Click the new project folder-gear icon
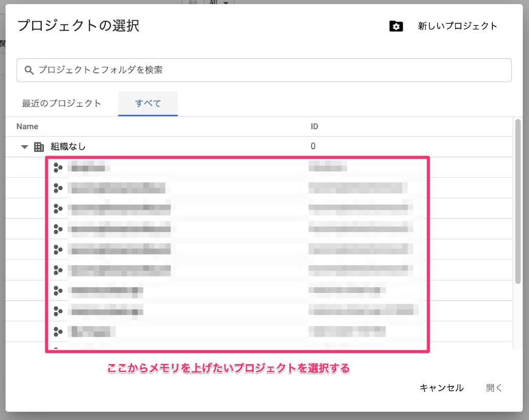This screenshot has height=420, width=529. pos(396,26)
